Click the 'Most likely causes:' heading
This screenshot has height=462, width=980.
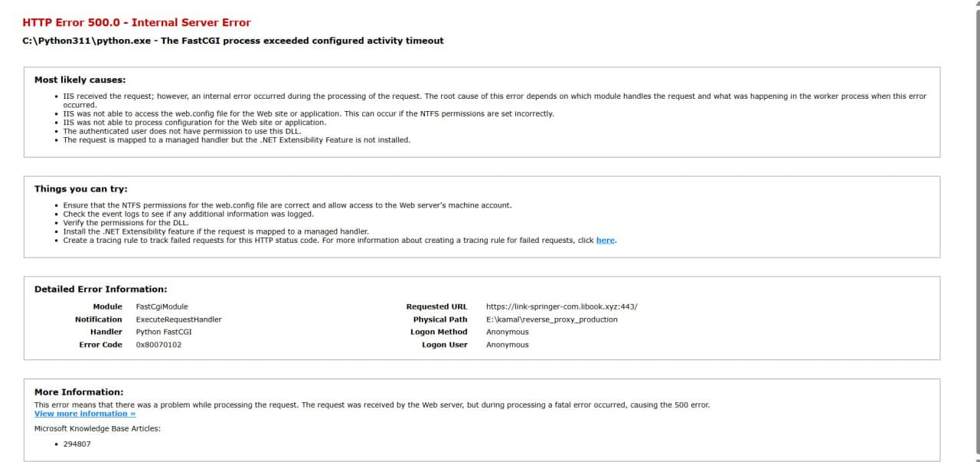[x=80, y=80]
